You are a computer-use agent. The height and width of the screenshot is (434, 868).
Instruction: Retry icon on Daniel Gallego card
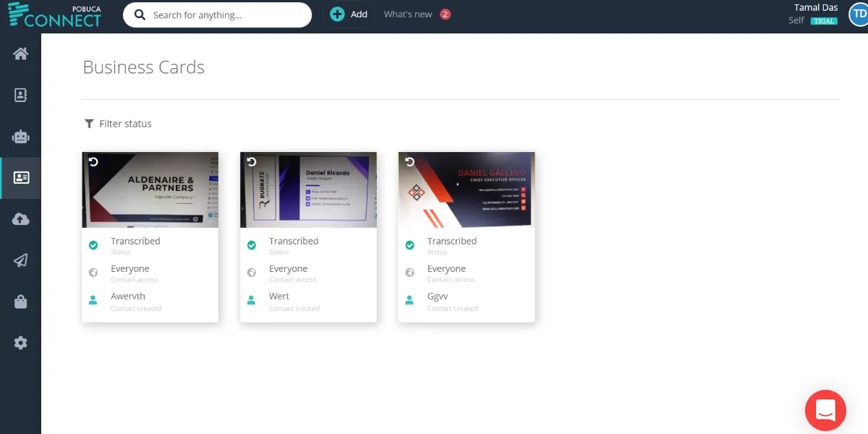[x=410, y=161]
